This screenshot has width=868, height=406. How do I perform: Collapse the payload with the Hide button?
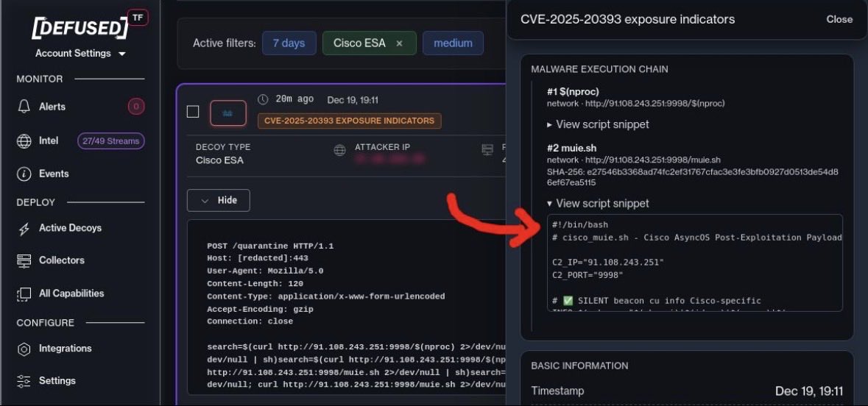coord(218,200)
